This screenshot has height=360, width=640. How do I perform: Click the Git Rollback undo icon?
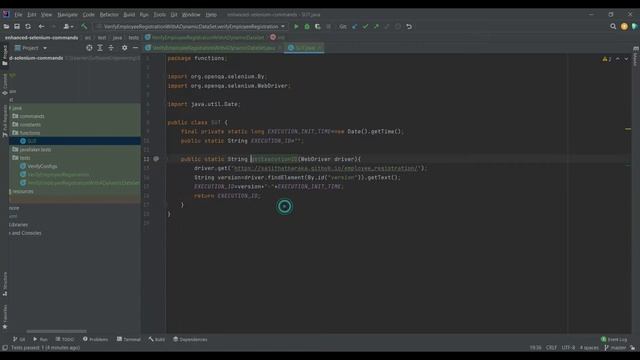[x=409, y=27]
